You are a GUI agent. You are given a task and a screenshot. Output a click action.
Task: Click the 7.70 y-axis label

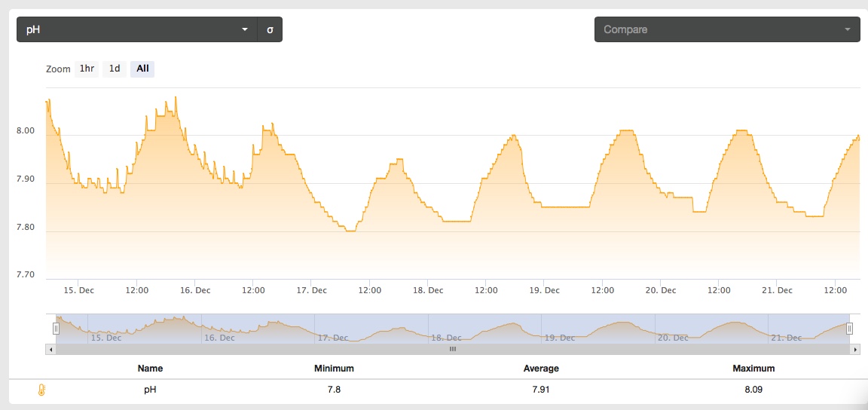[26, 275]
